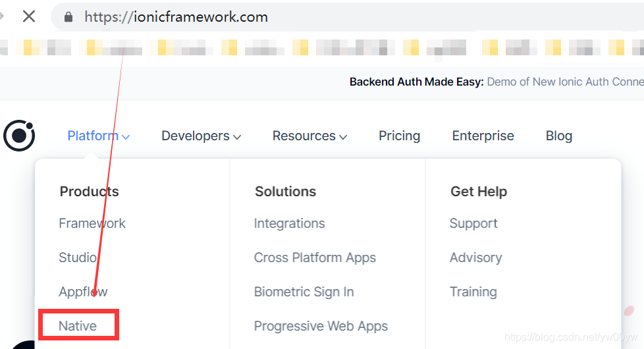Click the Products heading text
This screenshot has height=349, width=644.
point(89,192)
